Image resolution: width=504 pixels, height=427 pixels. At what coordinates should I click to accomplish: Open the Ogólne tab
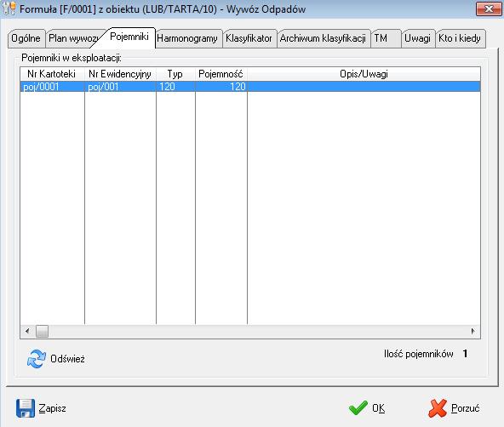[26, 38]
